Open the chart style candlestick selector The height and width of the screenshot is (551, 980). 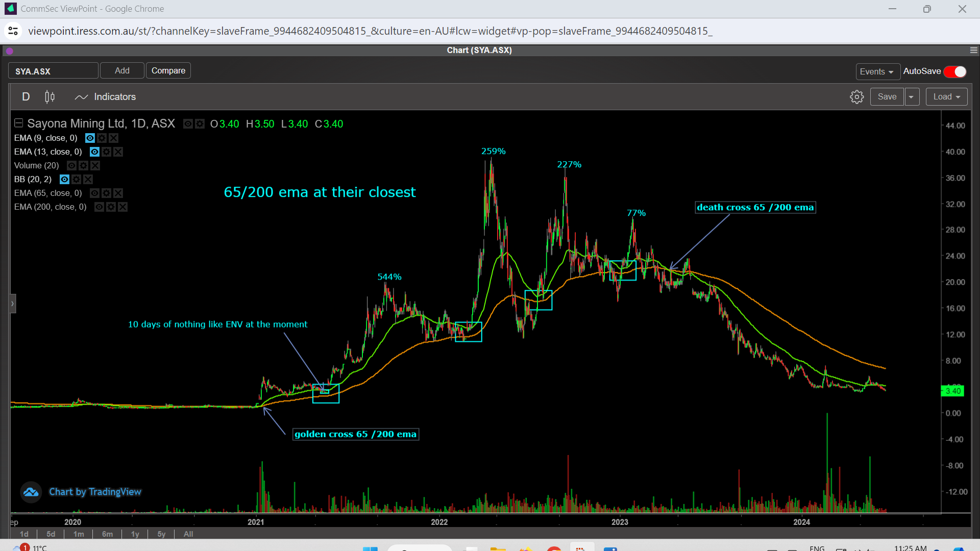coord(50,97)
